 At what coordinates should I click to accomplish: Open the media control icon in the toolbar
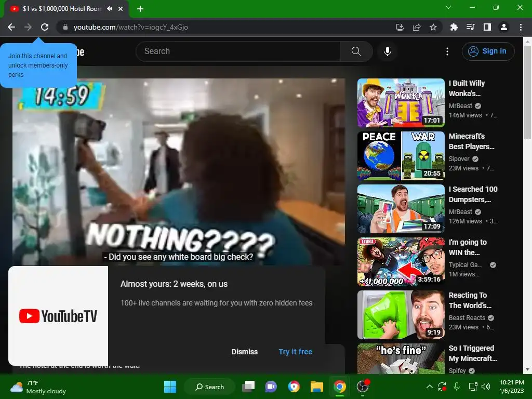[x=470, y=27]
